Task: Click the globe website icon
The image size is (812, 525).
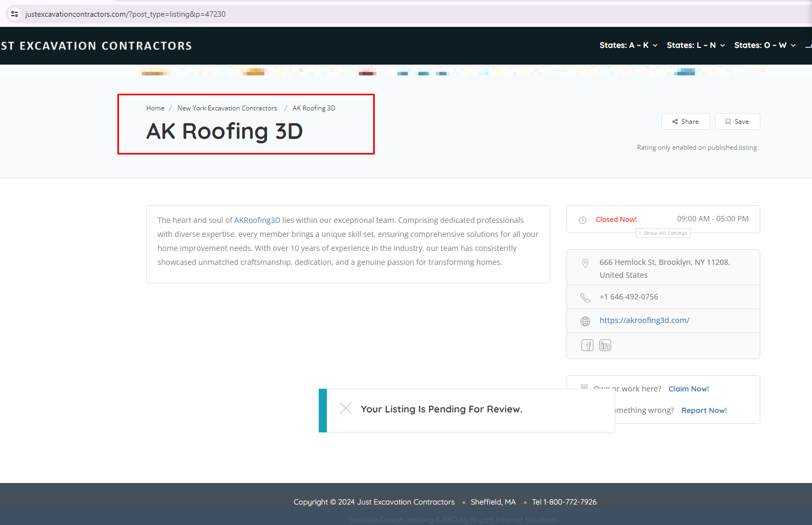Action: pos(585,321)
